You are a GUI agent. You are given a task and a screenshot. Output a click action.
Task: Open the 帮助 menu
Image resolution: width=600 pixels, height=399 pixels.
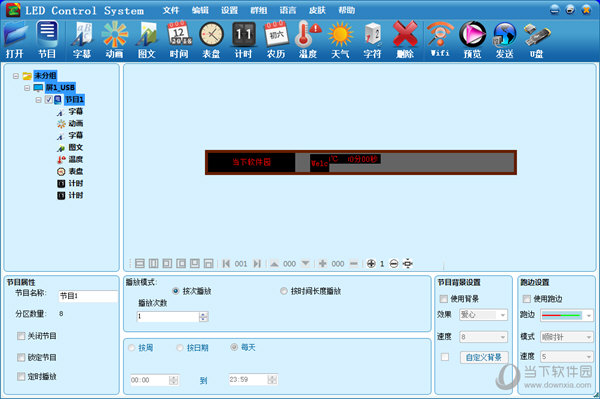point(347,10)
